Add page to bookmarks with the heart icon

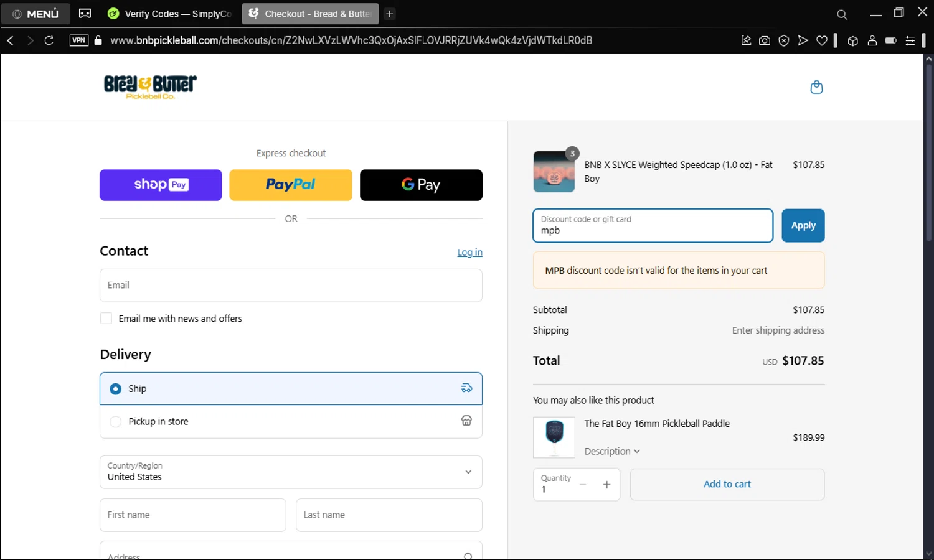[x=822, y=40]
